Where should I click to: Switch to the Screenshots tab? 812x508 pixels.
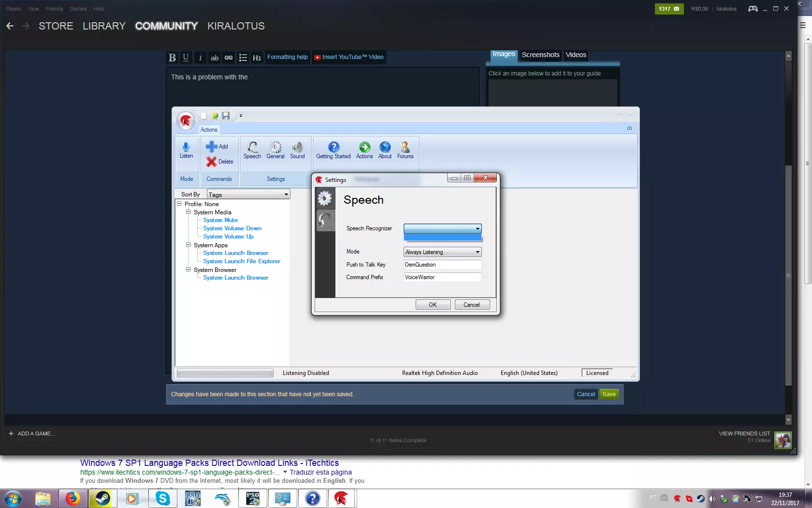(x=540, y=55)
